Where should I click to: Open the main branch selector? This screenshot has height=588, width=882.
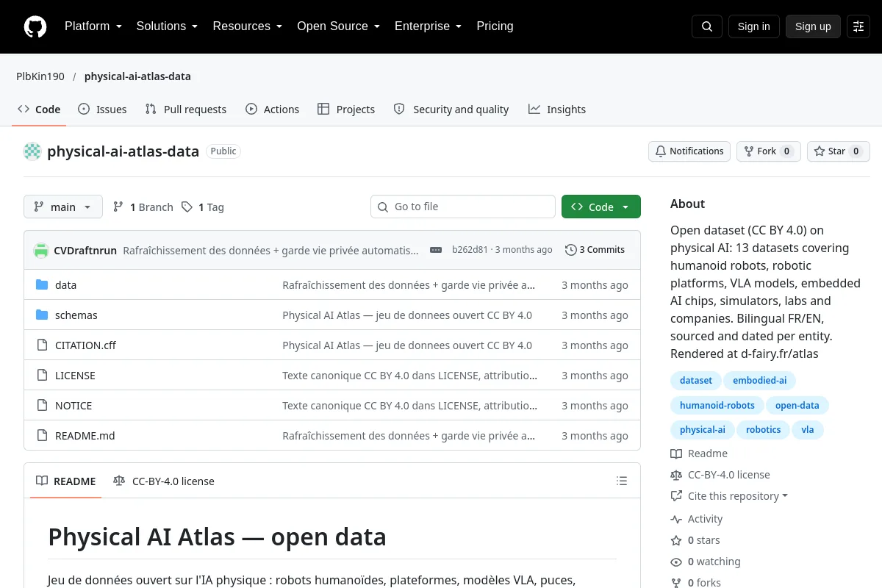(x=63, y=207)
